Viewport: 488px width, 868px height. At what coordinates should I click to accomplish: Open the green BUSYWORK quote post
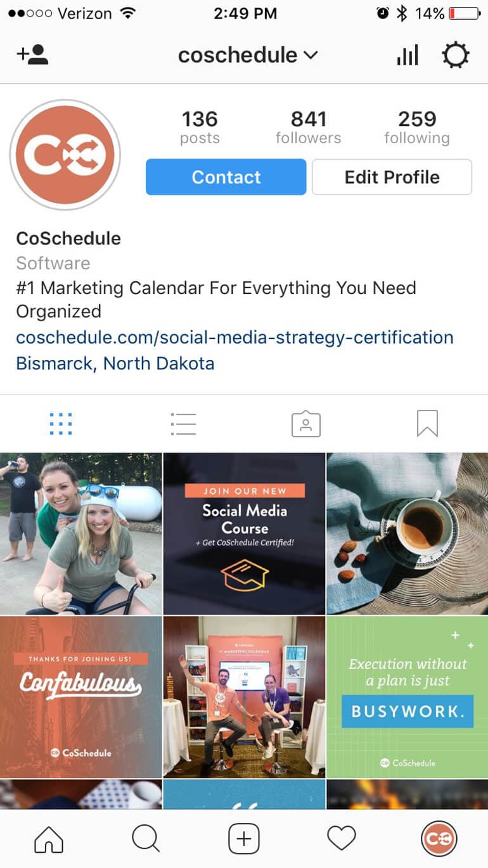(x=408, y=697)
